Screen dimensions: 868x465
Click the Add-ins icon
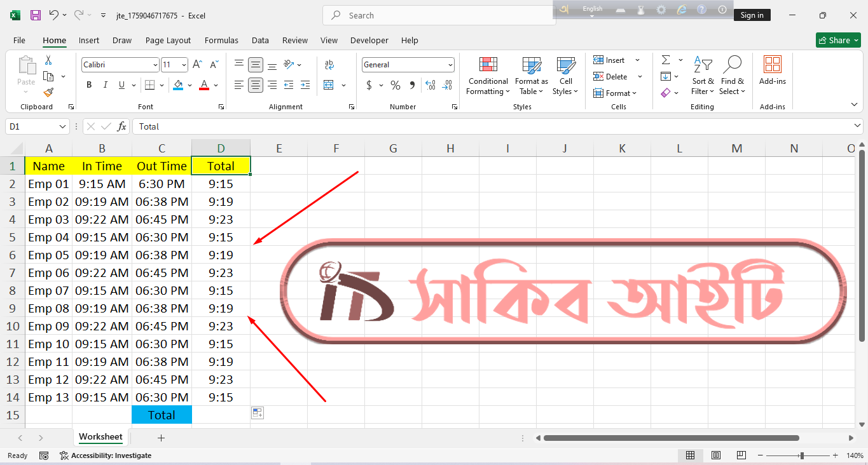[772, 65]
